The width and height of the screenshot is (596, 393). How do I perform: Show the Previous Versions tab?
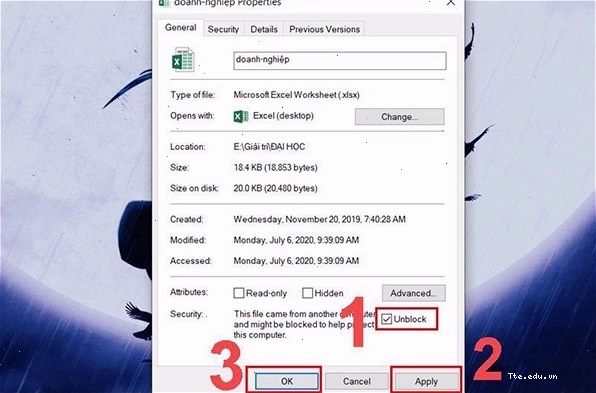point(324,29)
